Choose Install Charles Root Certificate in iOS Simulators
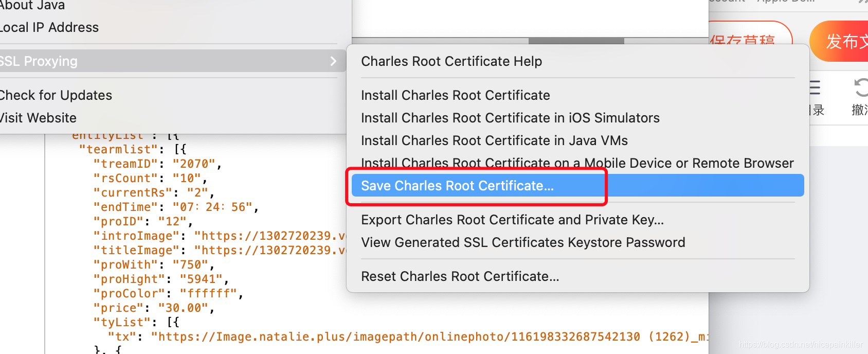This screenshot has width=868, height=354. pos(510,118)
